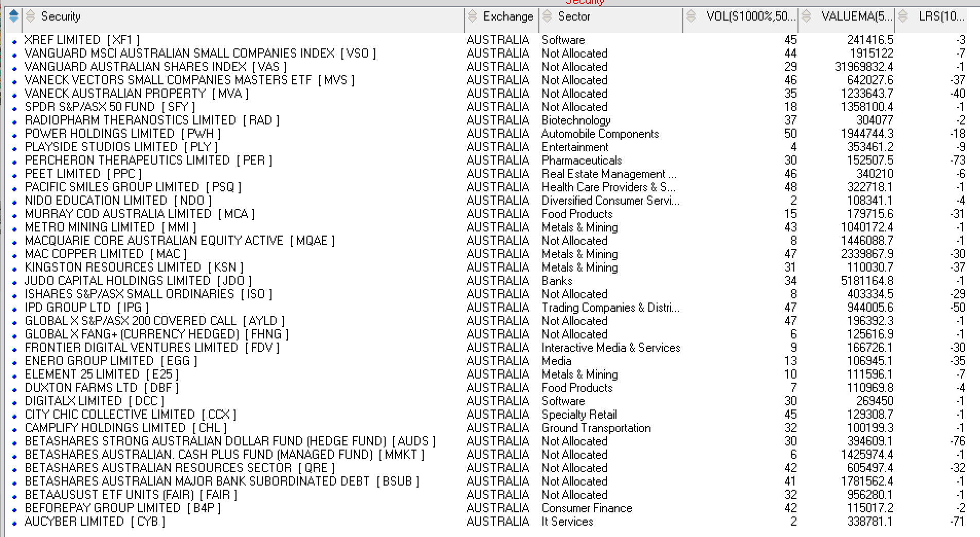This screenshot has height=537, width=980.
Task: Click VALUEMA value 5181164.8
Action: click(x=867, y=281)
